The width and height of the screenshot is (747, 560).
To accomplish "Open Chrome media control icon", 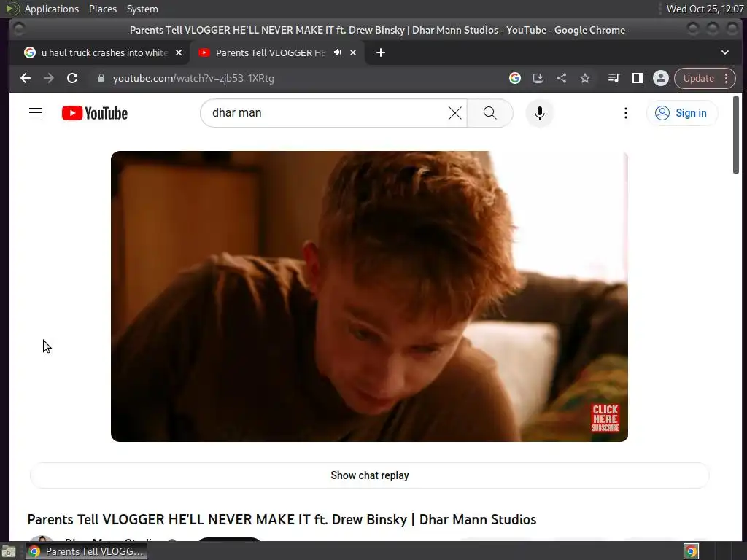I will click(614, 78).
